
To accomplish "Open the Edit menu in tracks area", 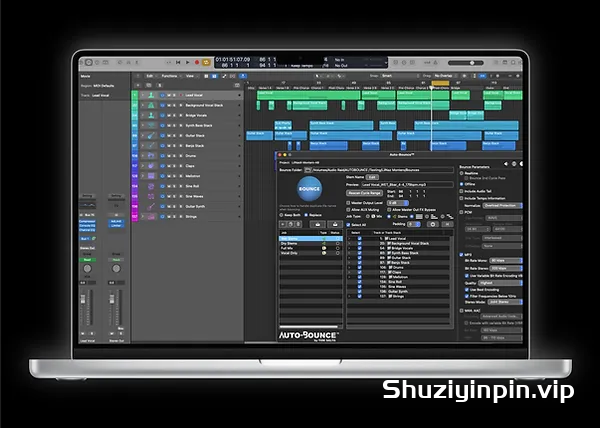I will (x=150, y=76).
